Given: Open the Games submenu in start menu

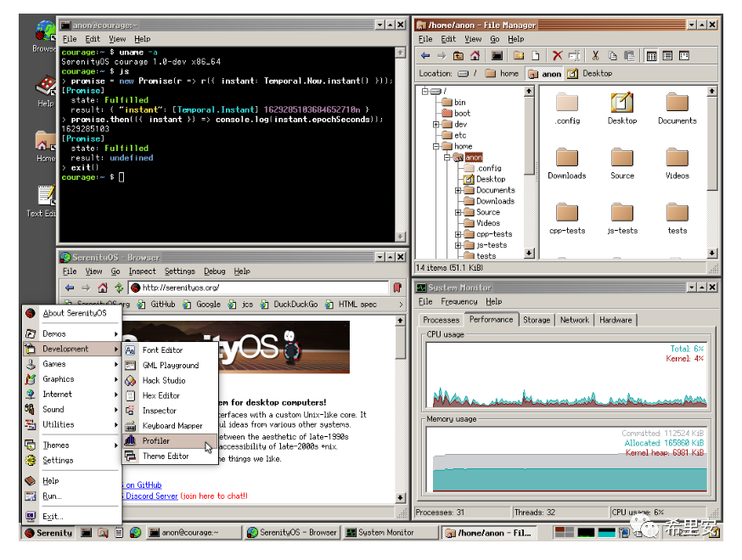Looking at the screenshot, I should point(71,364).
